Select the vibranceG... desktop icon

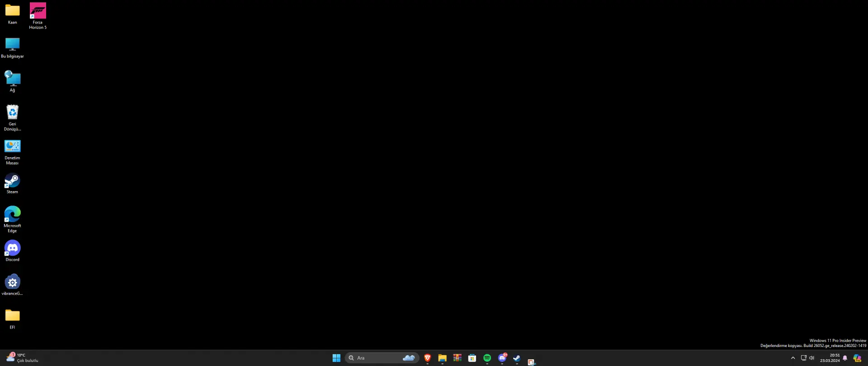click(12, 285)
